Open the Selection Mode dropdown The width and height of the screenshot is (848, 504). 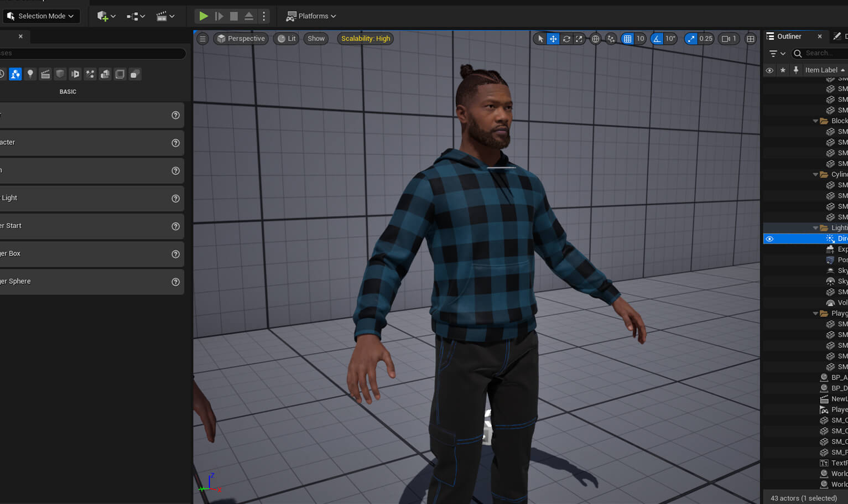tap(41, 16)
